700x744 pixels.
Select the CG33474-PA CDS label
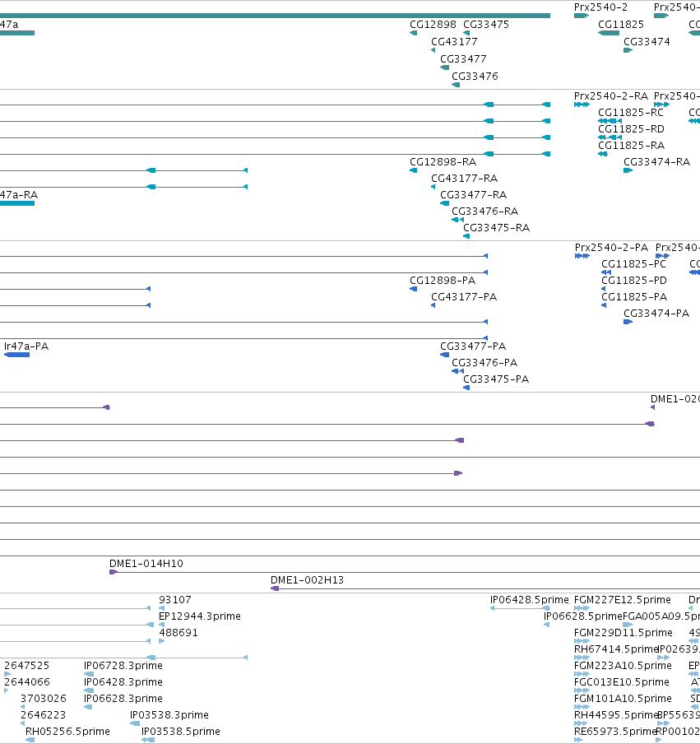click(656, 314)
